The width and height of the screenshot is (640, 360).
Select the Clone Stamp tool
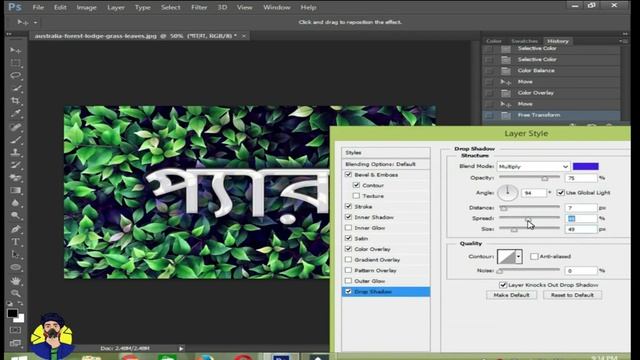pos(16,153)
